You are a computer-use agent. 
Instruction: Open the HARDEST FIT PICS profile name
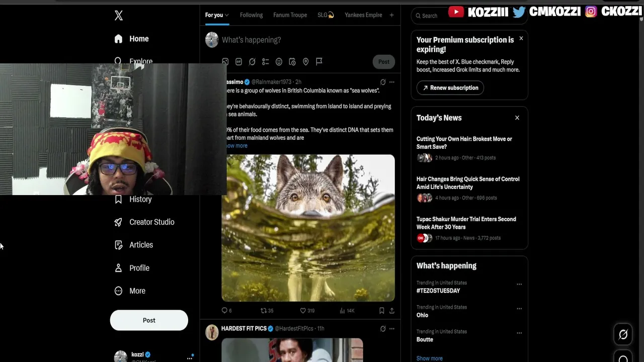point(244,328)
